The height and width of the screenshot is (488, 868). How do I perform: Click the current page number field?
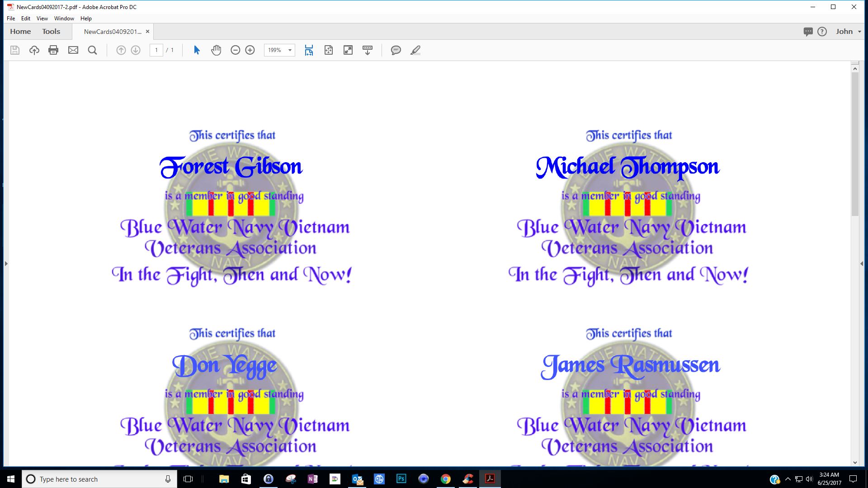pos(156,50)
